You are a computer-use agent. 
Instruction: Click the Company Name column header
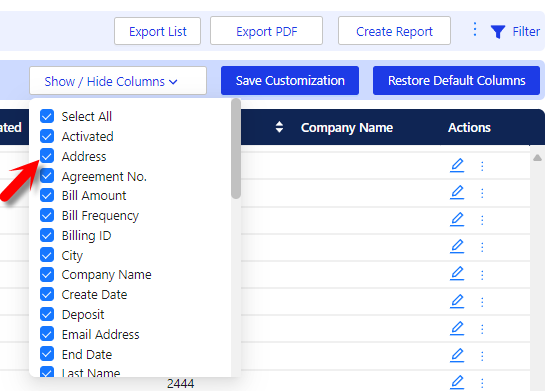click(347, 128)
